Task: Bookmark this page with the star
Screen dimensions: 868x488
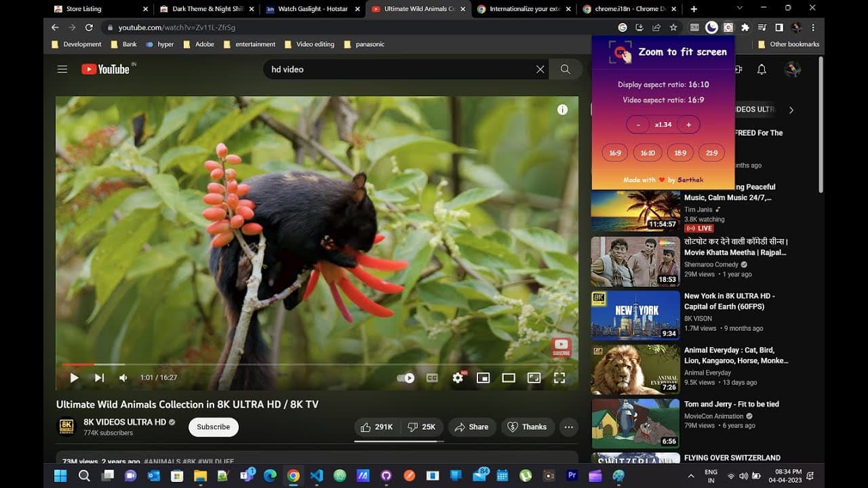Action: [673, 28]
